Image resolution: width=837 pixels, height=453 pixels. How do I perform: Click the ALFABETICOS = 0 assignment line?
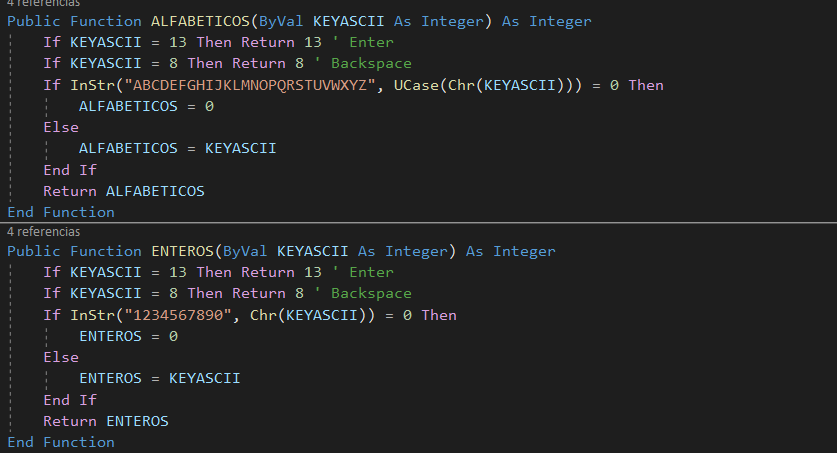click(x=146, y=106)
